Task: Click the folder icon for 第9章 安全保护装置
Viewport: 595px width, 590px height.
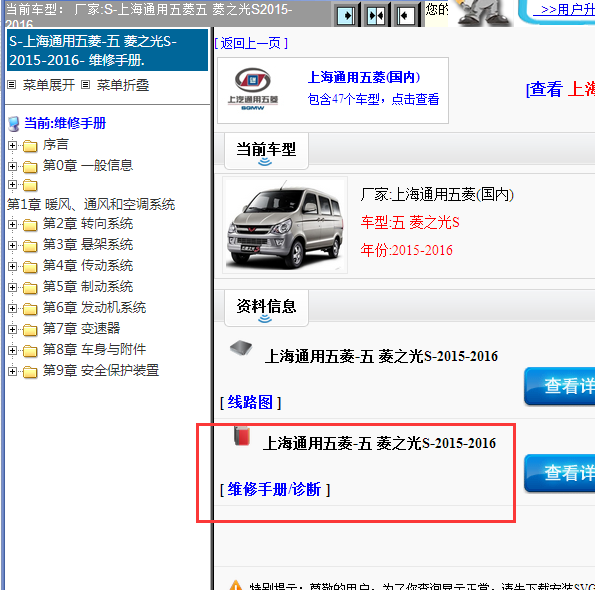Action: 30,372
